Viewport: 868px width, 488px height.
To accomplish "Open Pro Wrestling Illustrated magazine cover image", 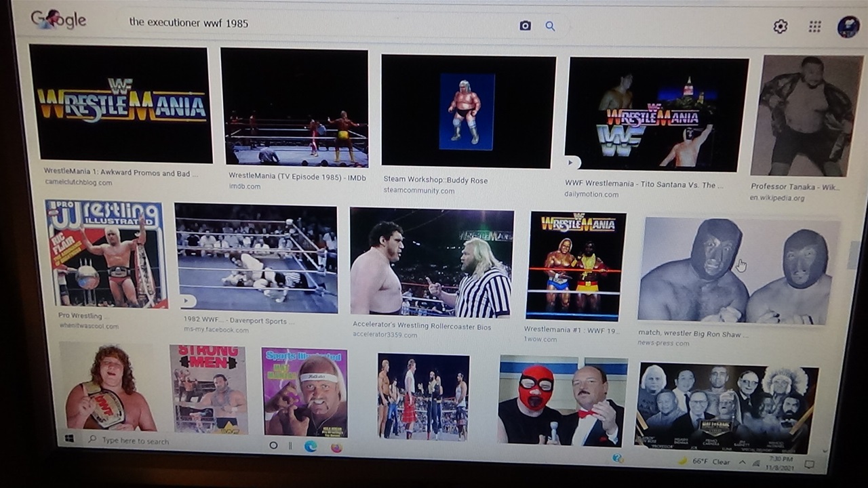I will coord(105,254).
